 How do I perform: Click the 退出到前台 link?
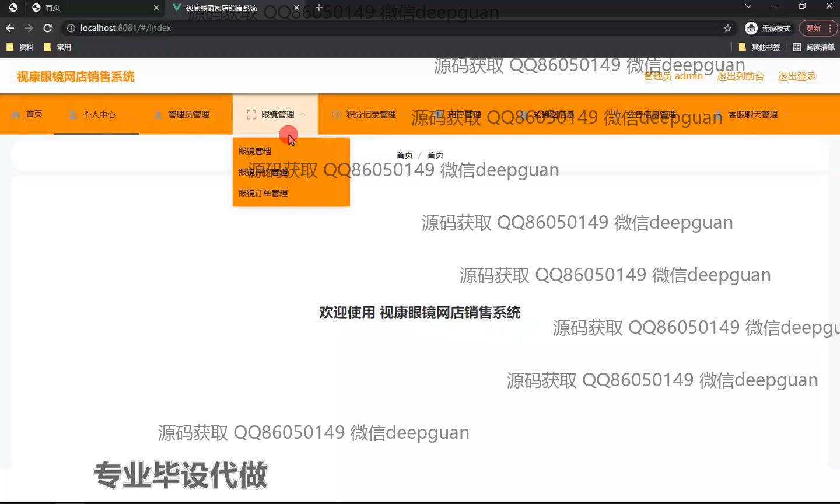(x=740, y=76)
